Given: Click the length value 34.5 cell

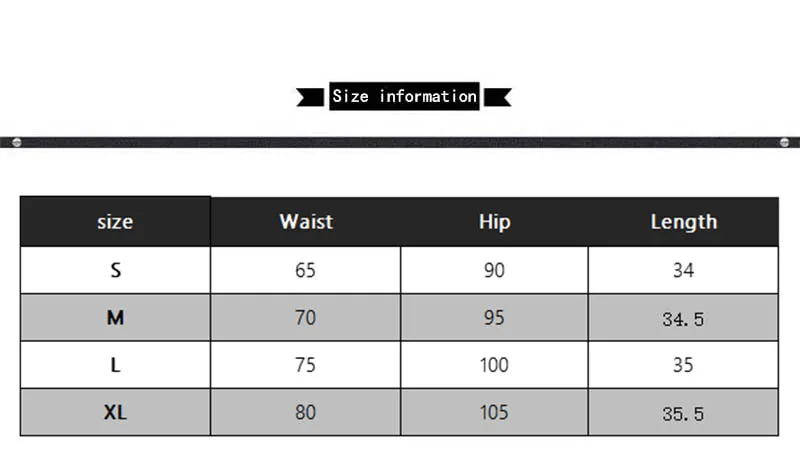Looking at the screenshot, I should click(x=683, y=318).
